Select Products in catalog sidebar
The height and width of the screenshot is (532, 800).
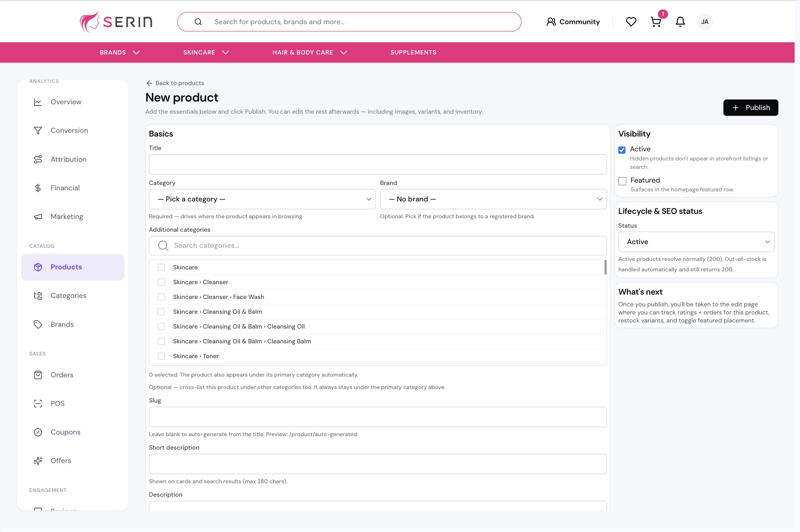point(73,267)
